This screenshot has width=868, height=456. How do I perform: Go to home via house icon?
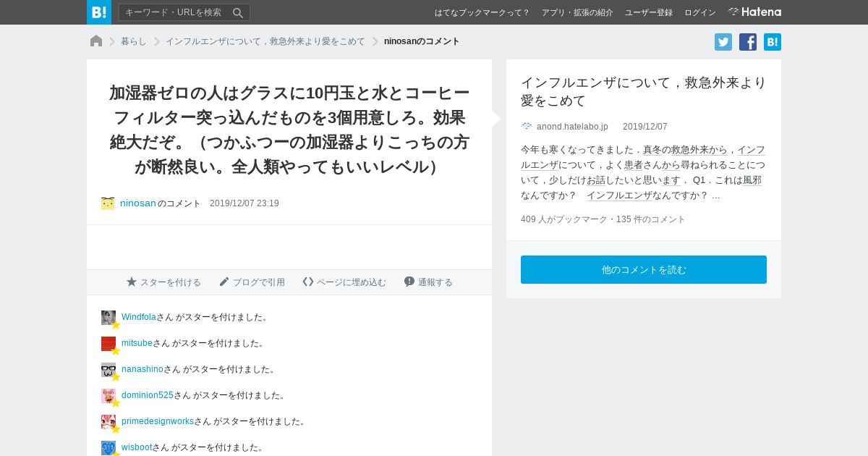click(x=96, y=41)
